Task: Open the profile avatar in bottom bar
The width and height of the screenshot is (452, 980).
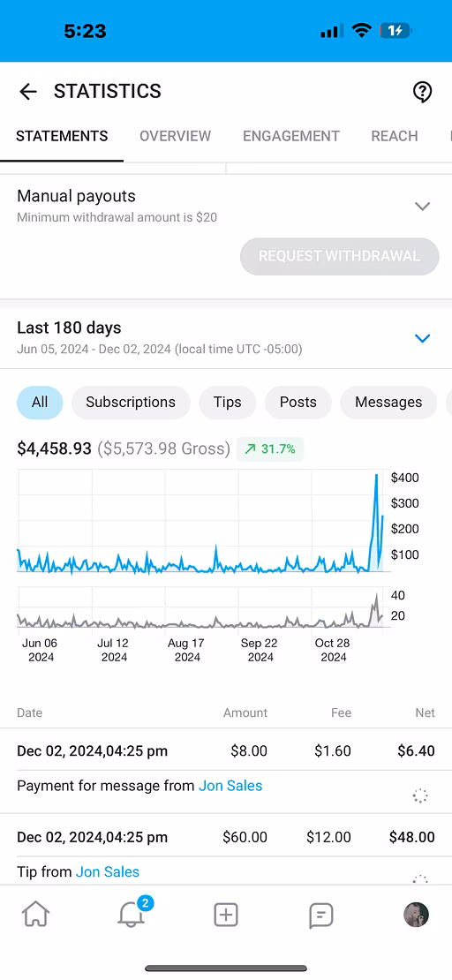Action: point(416,915)
